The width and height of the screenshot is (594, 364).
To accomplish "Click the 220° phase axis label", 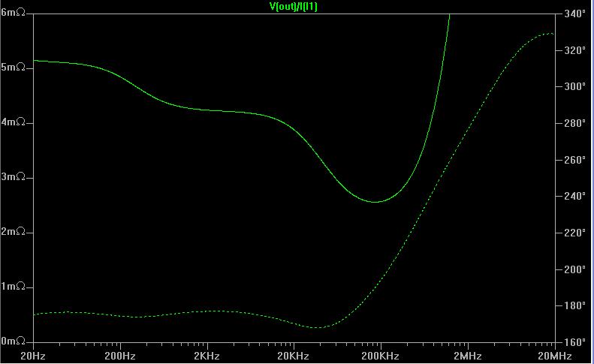I will pos(575,233).
